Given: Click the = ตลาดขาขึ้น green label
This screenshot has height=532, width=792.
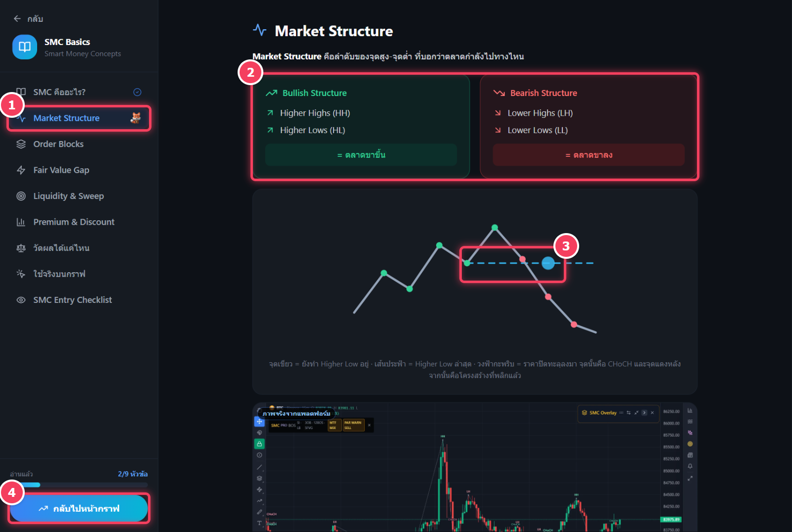Looking at the screenshot, I should click(361, 155).
